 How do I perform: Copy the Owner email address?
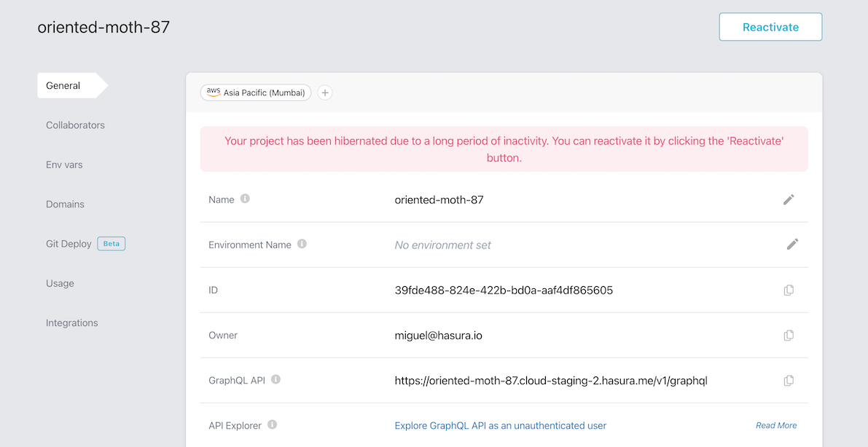click(789, 336)
